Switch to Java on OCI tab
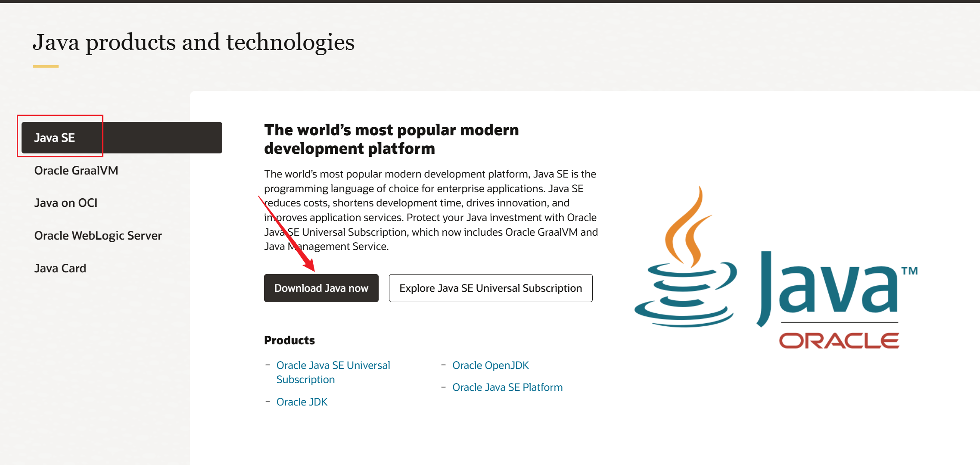The width and height of the screenshot is (980, 465). coord(66,203)
